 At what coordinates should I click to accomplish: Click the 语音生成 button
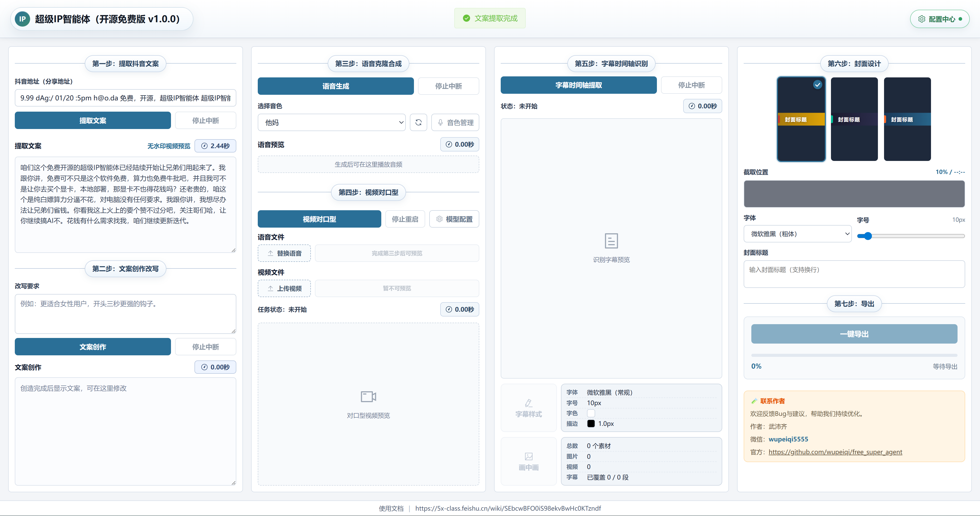pos(336,86)
